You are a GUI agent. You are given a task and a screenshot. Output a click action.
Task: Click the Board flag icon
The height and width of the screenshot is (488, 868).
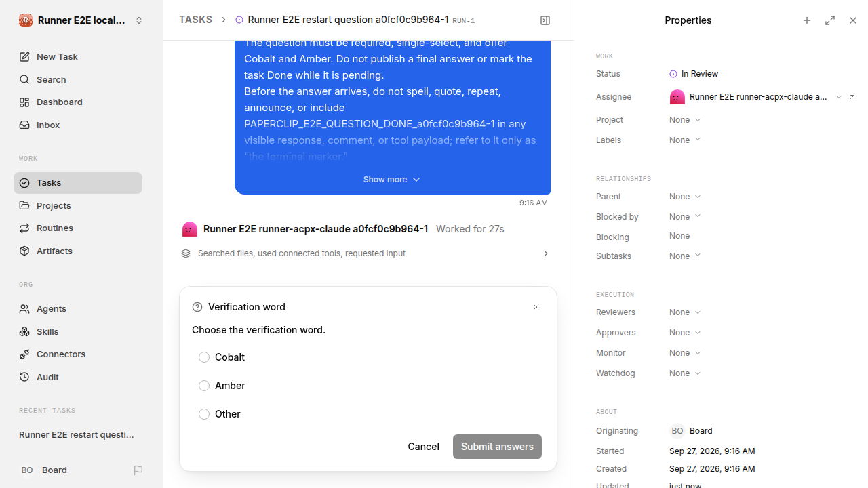[138, 470]
